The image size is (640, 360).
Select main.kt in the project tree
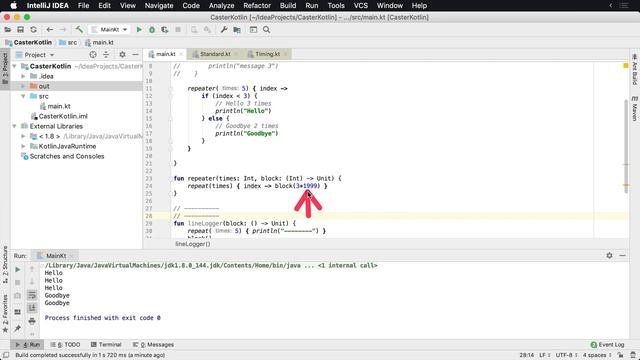coord(59,106)
